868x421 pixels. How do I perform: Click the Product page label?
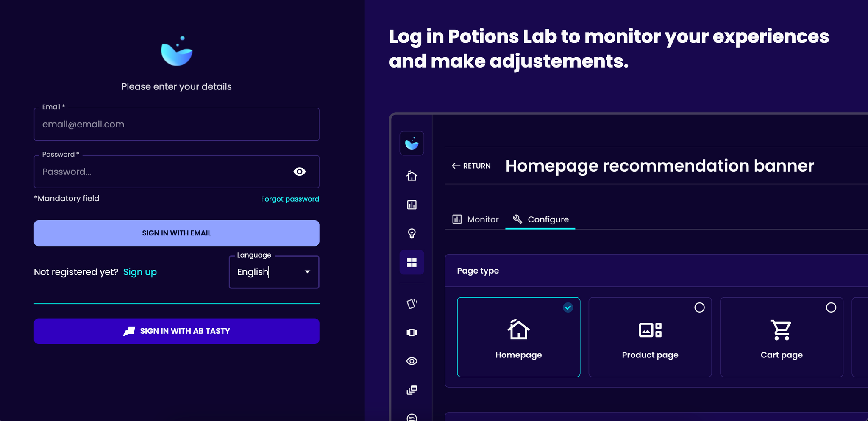[x=650, y=355]
